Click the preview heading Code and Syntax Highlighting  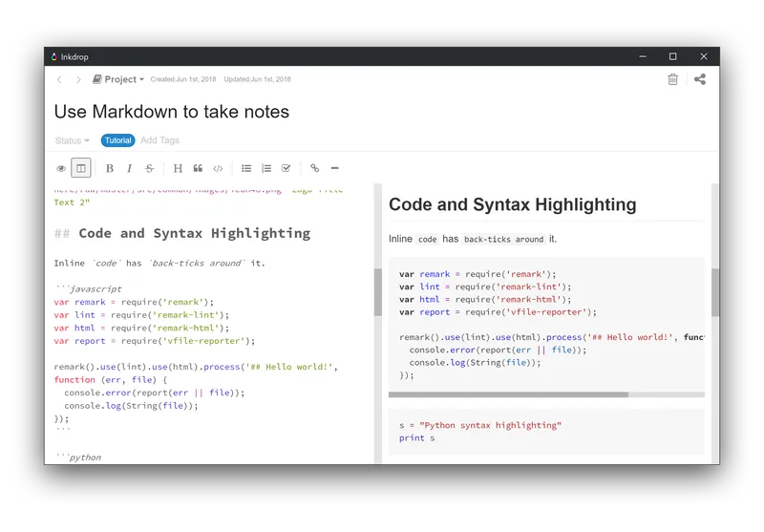coord(513,204)
